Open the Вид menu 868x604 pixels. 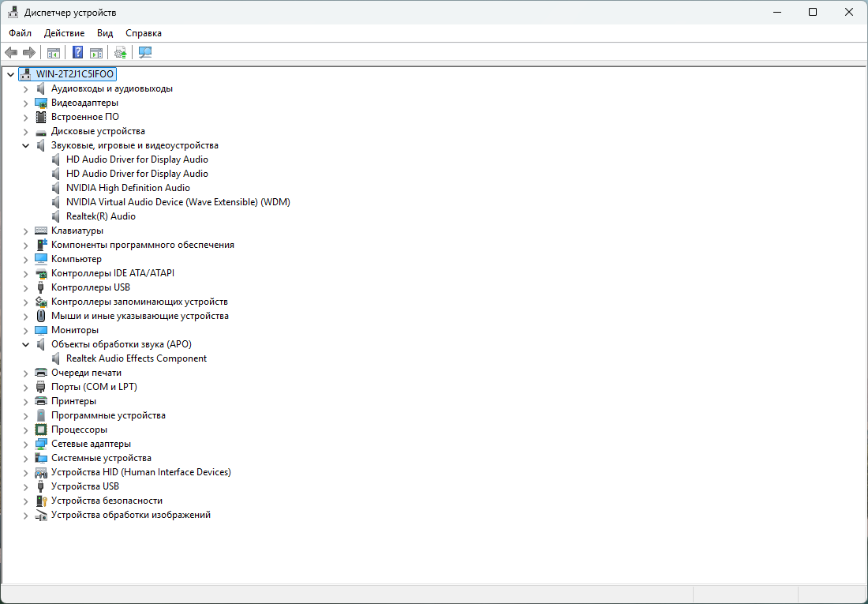click(x=105, y=33)
